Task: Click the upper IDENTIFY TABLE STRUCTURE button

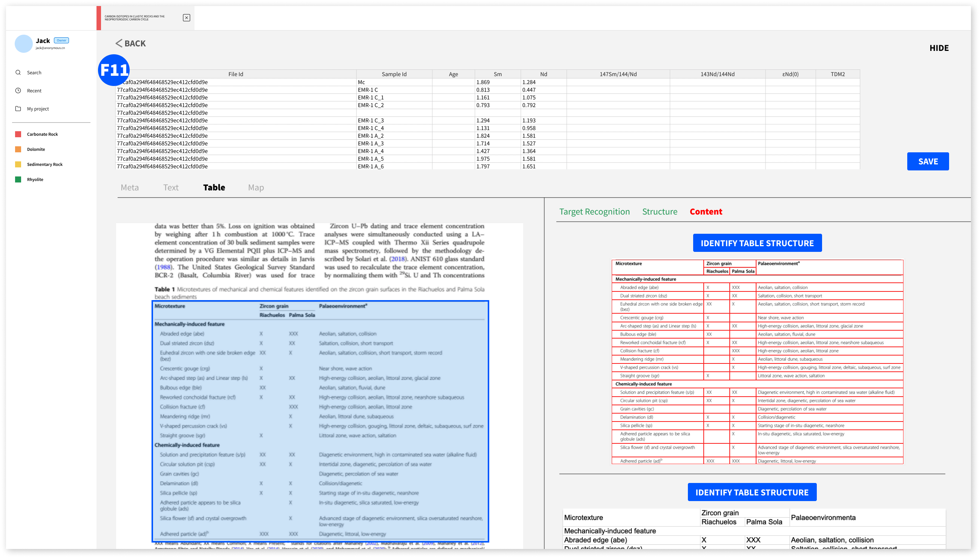Action: coord(757,243)
